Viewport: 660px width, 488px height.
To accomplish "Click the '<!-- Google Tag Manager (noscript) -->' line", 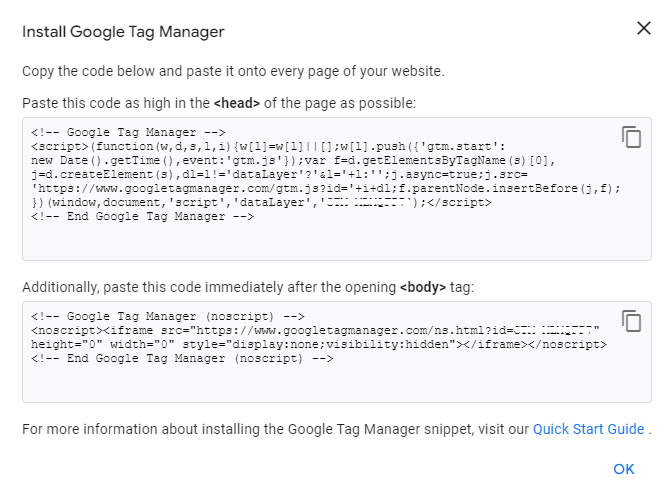I will pos(168,316).
